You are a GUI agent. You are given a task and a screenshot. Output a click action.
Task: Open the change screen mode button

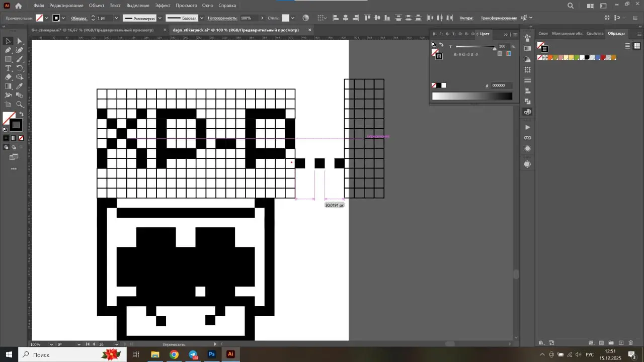14,157
